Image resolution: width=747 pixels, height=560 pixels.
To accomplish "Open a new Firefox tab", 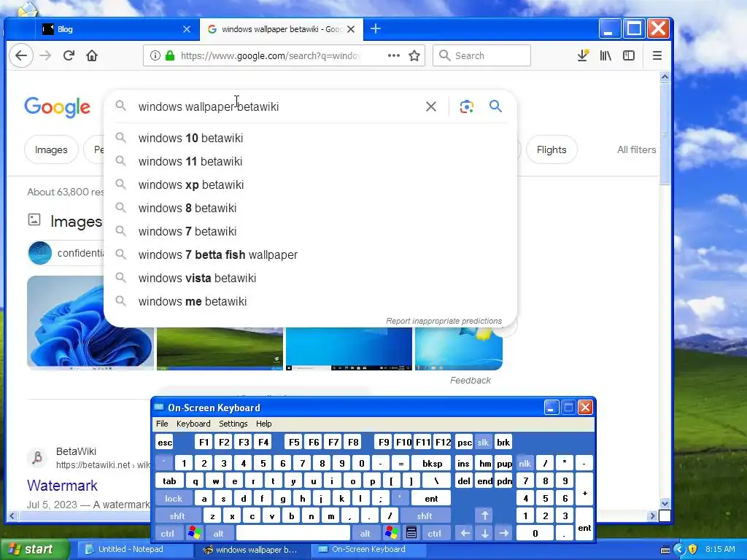I will (376, 29).
